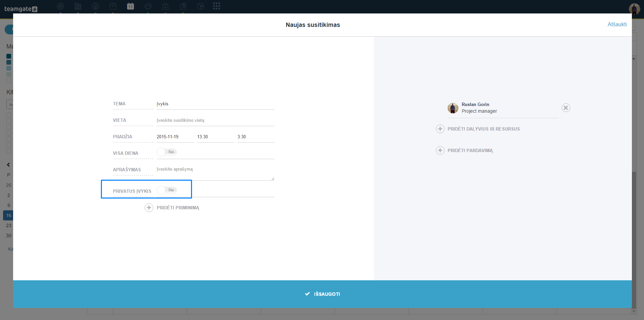
Task: Open the end time selector showing 3:30
Action: 256,137
